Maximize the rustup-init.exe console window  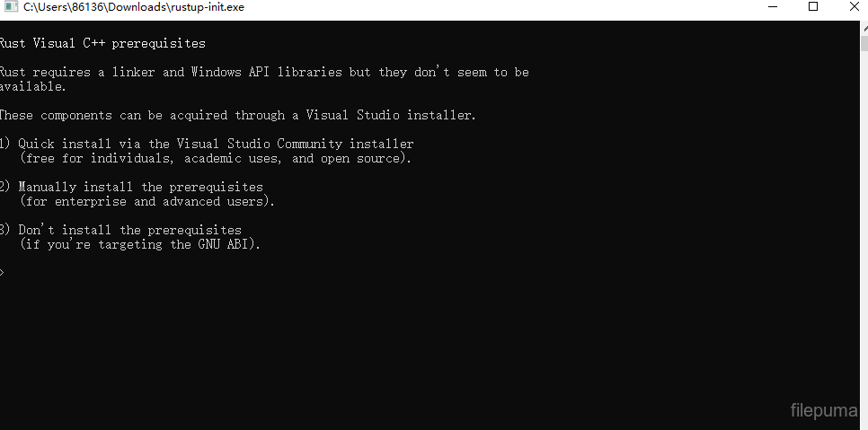coord(813,7)
